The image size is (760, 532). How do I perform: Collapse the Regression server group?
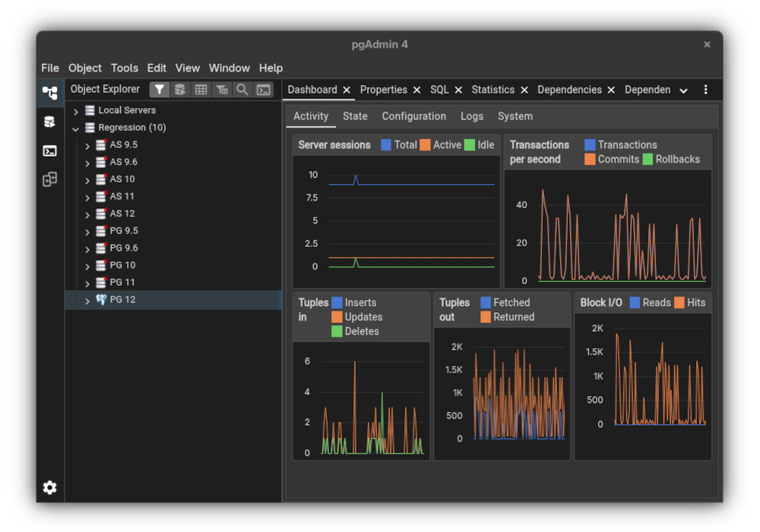click(x=75, y=128)
